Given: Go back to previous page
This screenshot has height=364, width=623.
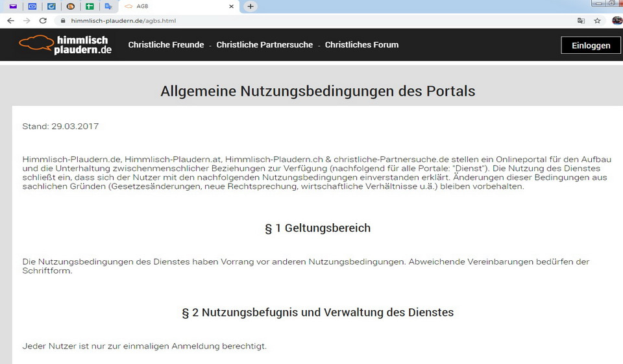Looking at the screenshot, I should coord(11,21).
